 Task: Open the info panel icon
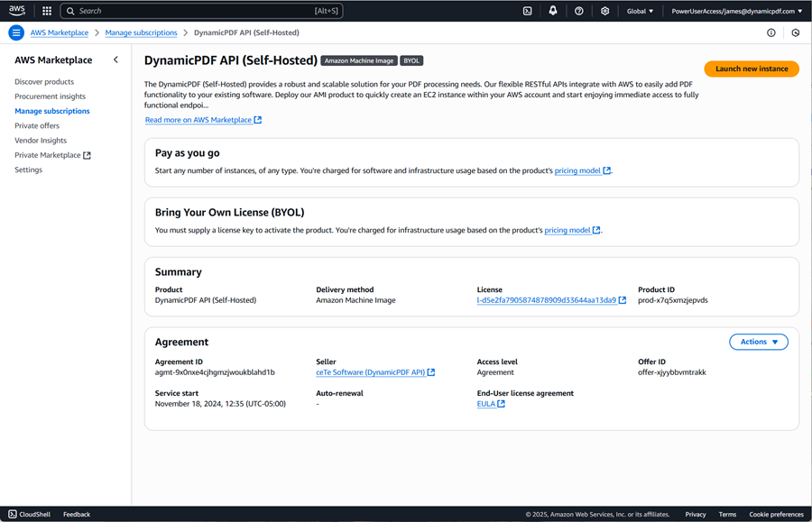click(771, 32)
